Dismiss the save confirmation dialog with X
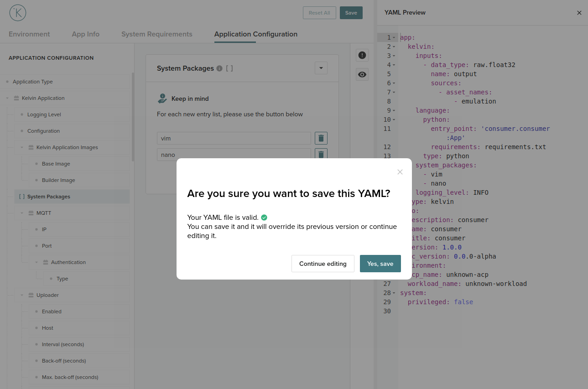 [x=400, y=172]
